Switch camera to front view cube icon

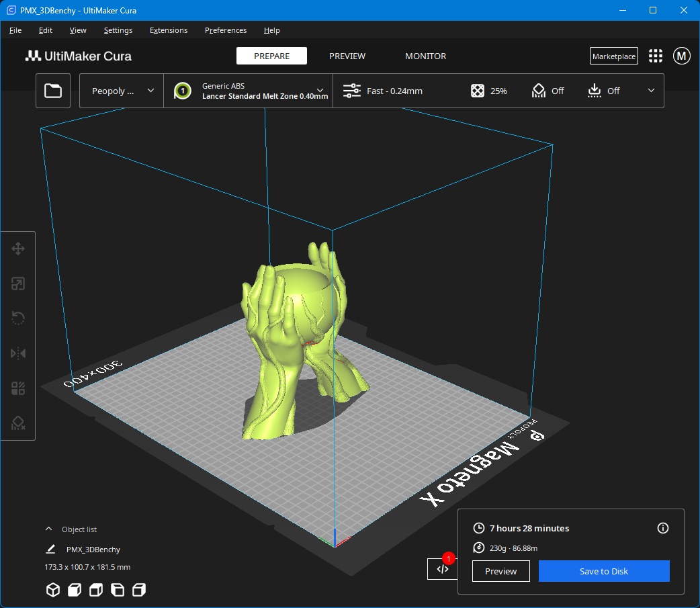pyautogui.click(x=74, y=590)
